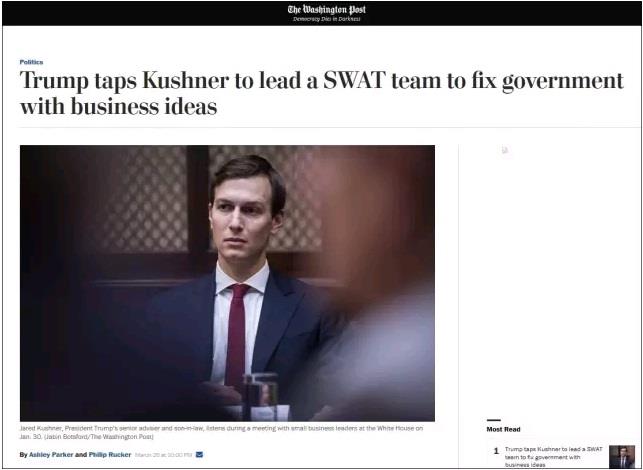Viewport: 643px width, 470px height.
Task: Click the black header bar left of the logo
Action: coord(144,13)
